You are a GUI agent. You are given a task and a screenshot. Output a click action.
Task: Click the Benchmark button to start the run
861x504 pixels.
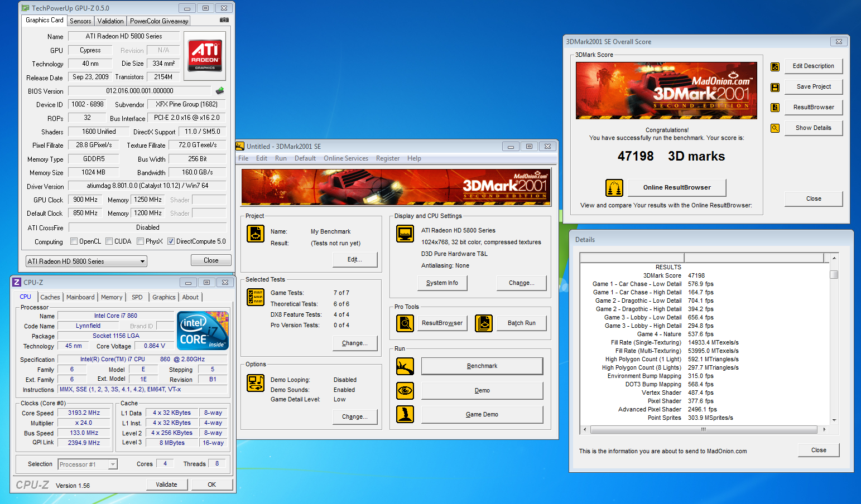pyautogui.click(x=482, y=366)
